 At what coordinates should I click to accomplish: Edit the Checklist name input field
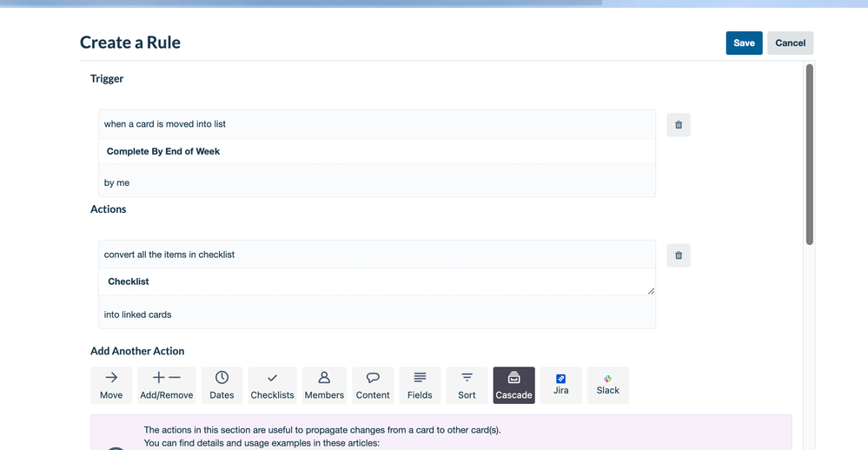pyautogui.click(x=377, y=281)
